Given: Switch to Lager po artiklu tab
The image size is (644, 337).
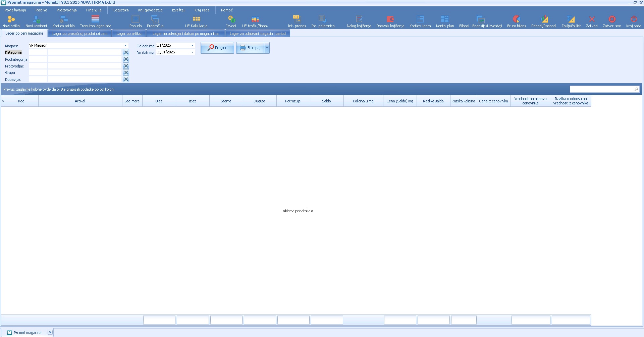Looking at the screenshot, I should 129,34.
